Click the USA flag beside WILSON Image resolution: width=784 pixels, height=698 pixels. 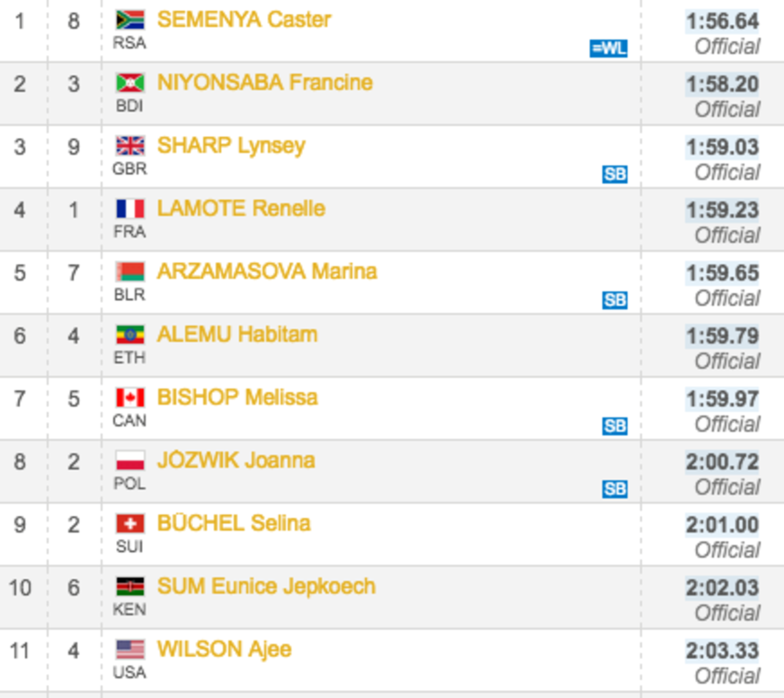130,650
